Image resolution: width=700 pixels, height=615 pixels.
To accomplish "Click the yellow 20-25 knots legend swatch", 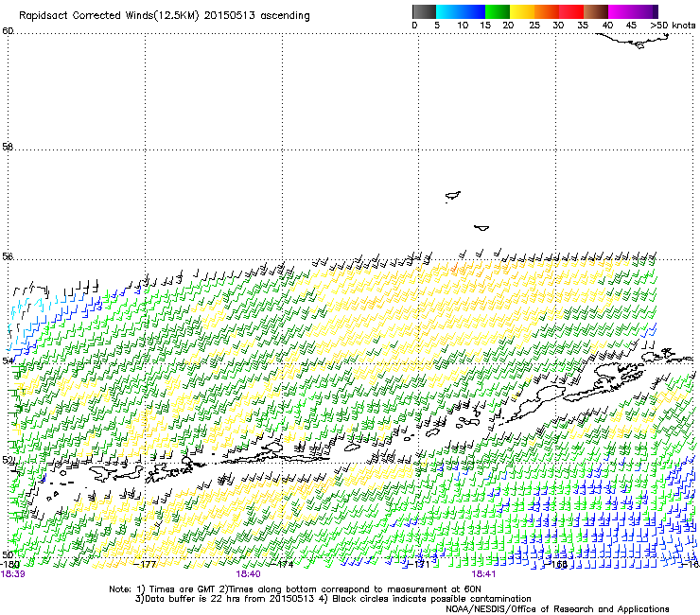I will tap(522, 11).
